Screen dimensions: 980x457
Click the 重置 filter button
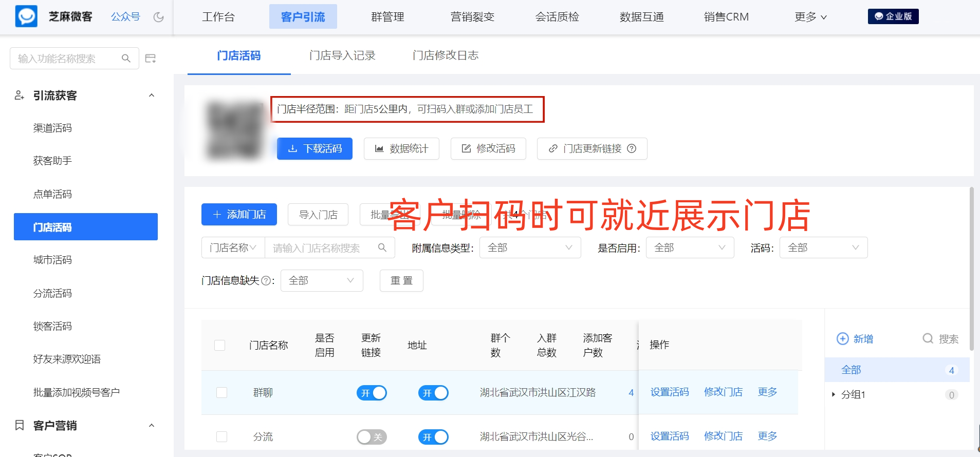point(401,280)
